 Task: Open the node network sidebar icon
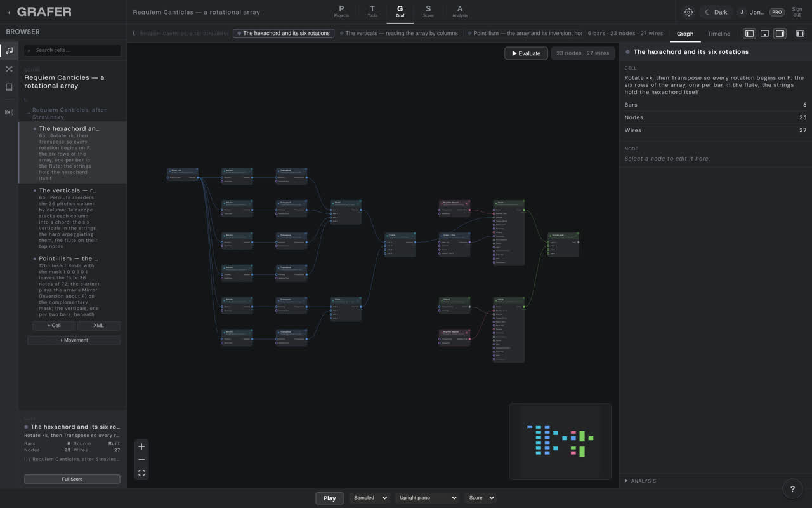coord(9,69)
